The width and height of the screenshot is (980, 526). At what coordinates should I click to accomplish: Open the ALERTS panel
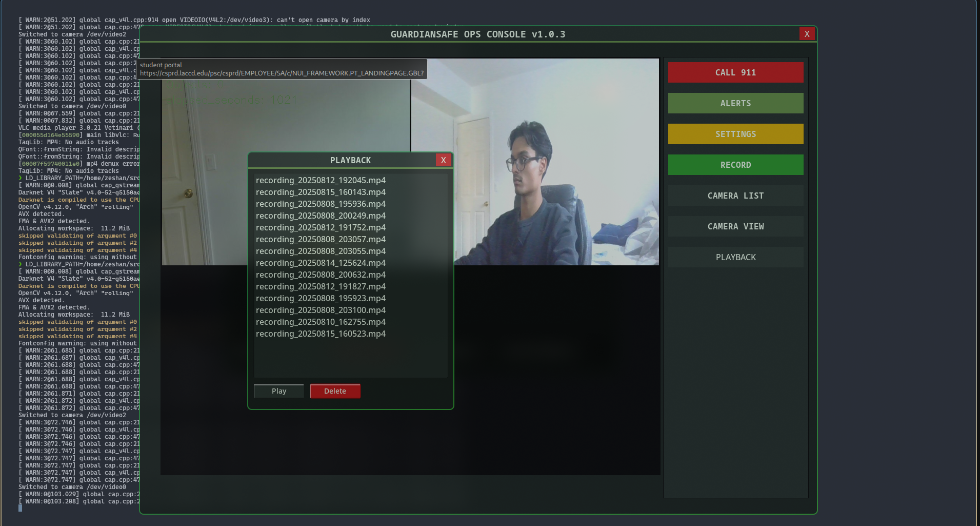(x=735, y=103)
